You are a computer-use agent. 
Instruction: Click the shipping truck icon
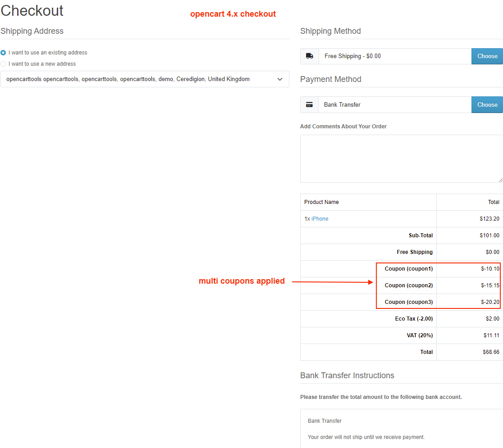tap(309, 56)
